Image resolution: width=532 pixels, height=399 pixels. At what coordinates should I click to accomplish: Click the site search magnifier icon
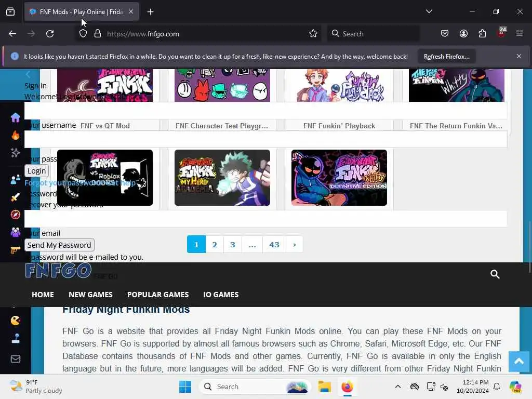(x=495, y=274)
